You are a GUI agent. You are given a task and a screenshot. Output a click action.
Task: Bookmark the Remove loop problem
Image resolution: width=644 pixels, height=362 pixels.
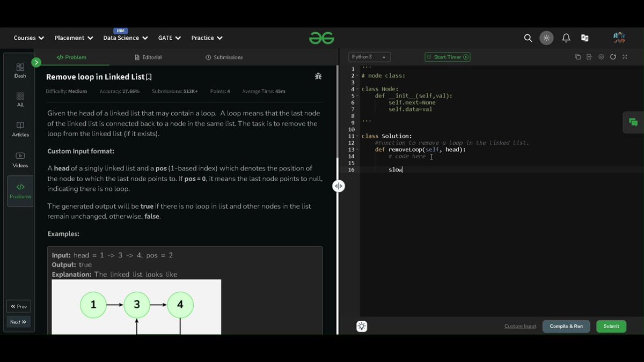click(x=149, y=77)
